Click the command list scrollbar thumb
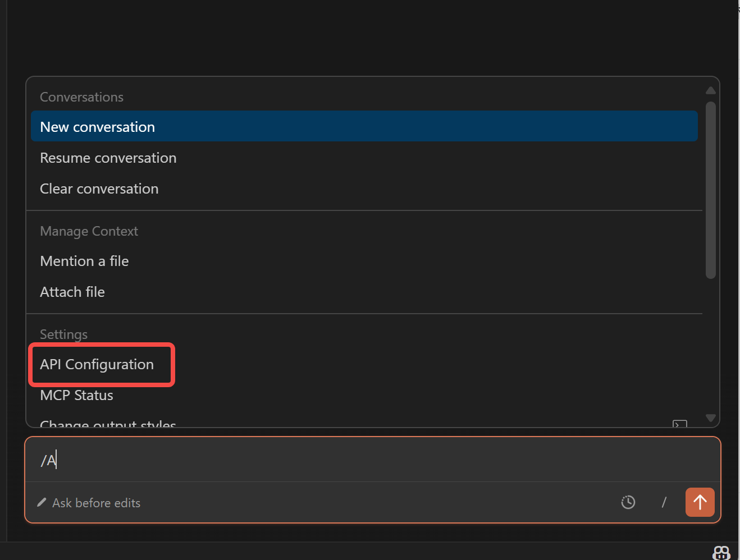Viewport: 740px width, 560px height. (x=711, y=190)
